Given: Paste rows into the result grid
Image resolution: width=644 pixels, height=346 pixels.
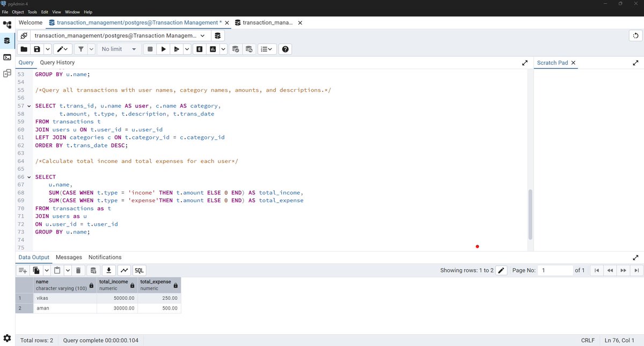Looking at the screenshot, I should point(57,270).
